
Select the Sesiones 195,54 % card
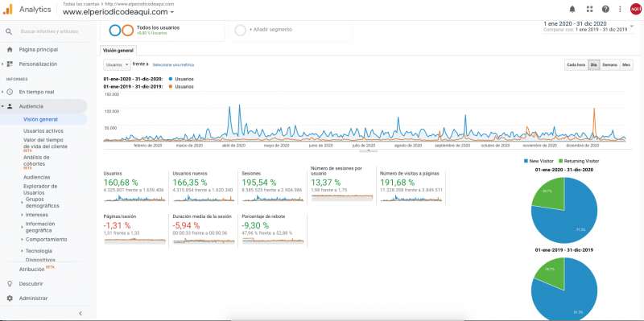click(273, 187)
